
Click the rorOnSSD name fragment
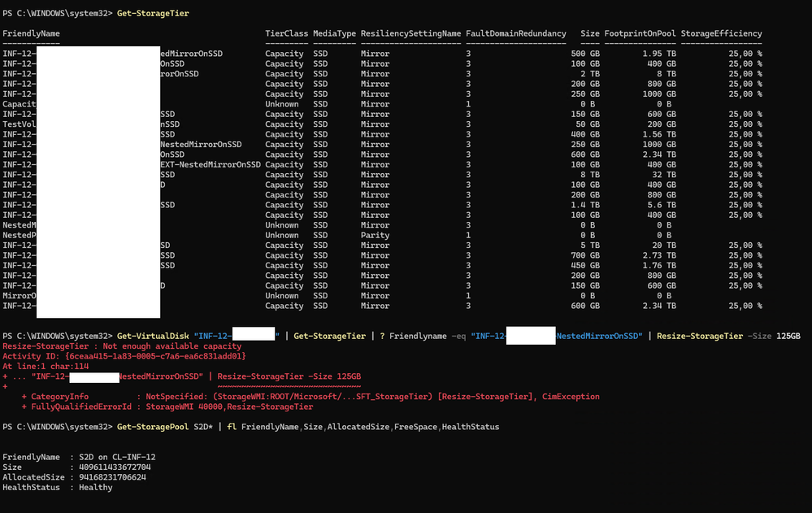[179, 74]
